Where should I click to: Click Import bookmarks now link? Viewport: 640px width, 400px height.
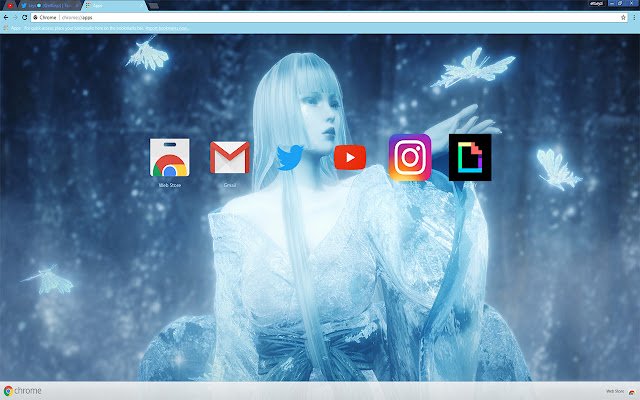click(167, 28)
